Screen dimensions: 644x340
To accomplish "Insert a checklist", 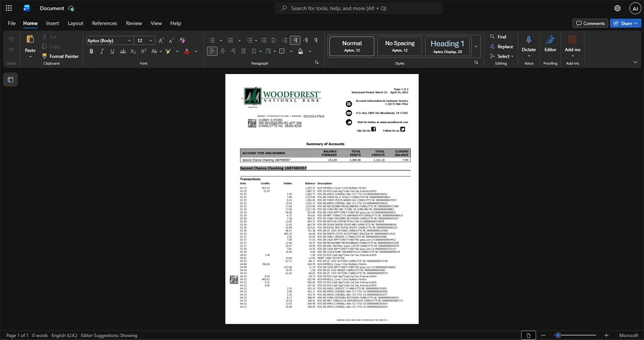I will 264,41.
